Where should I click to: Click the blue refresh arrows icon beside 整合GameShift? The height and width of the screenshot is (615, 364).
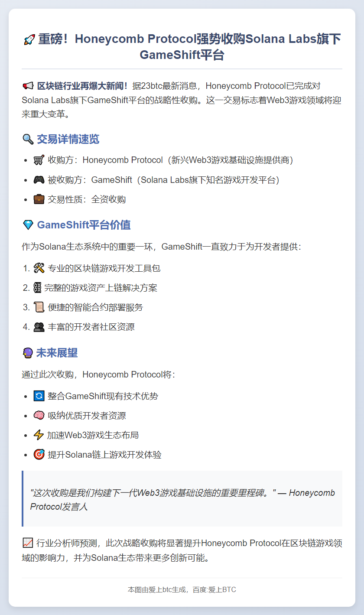tap(39, 396)
